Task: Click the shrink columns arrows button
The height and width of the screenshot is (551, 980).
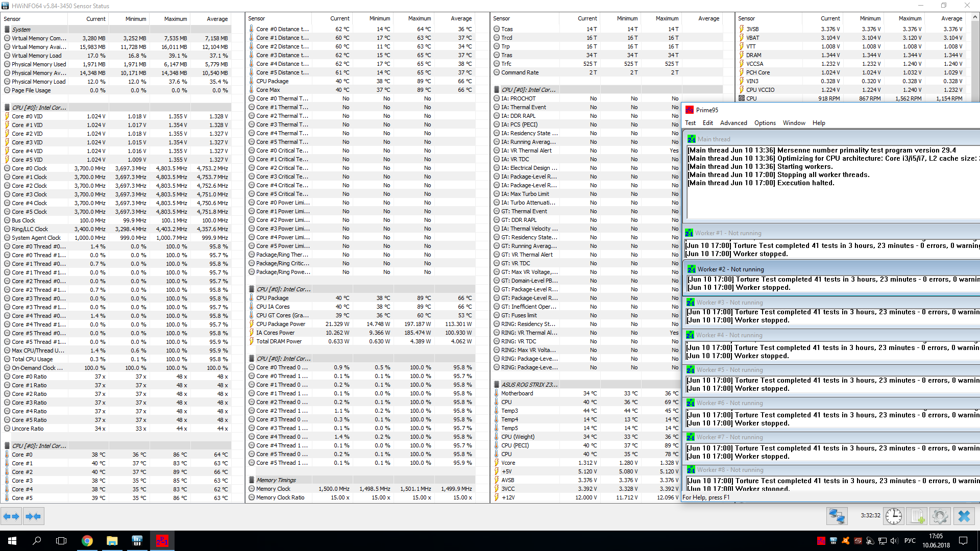Action: [33, 516]
